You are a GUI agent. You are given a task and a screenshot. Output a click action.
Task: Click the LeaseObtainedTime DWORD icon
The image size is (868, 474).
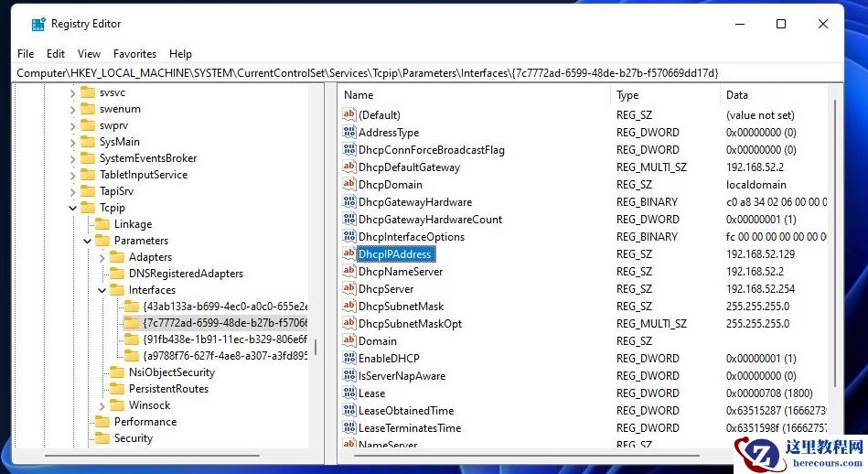pyautogui.click(x=349, y=410)
